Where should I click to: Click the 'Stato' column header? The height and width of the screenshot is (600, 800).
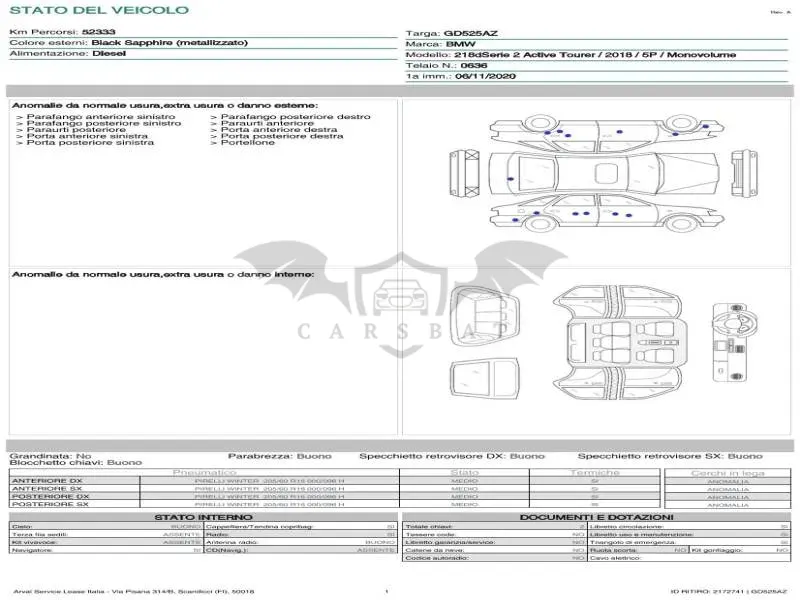(x=464, y=472)
